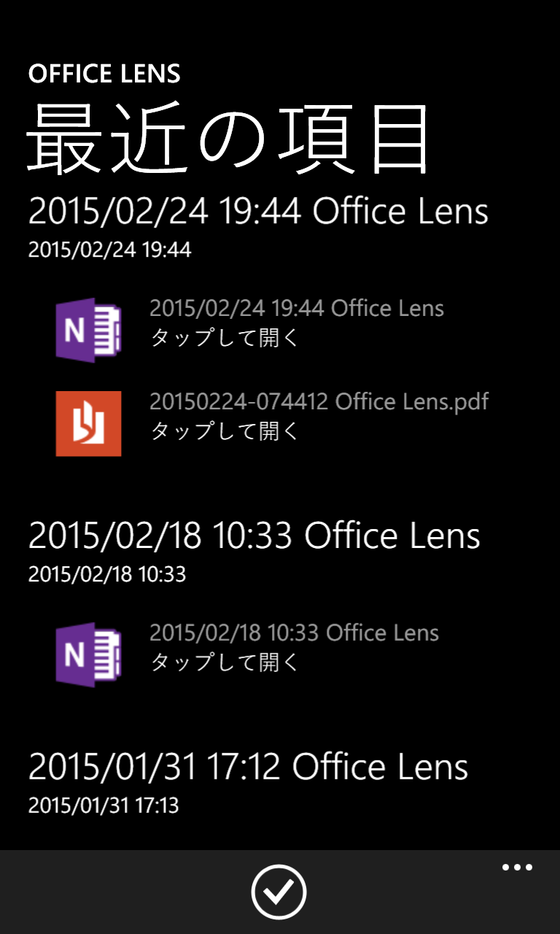Image resolution: width=560 pixels, height=934 pixels.
Task: Click the '最近の項目' page heading
Action: [x=228, y=139]
